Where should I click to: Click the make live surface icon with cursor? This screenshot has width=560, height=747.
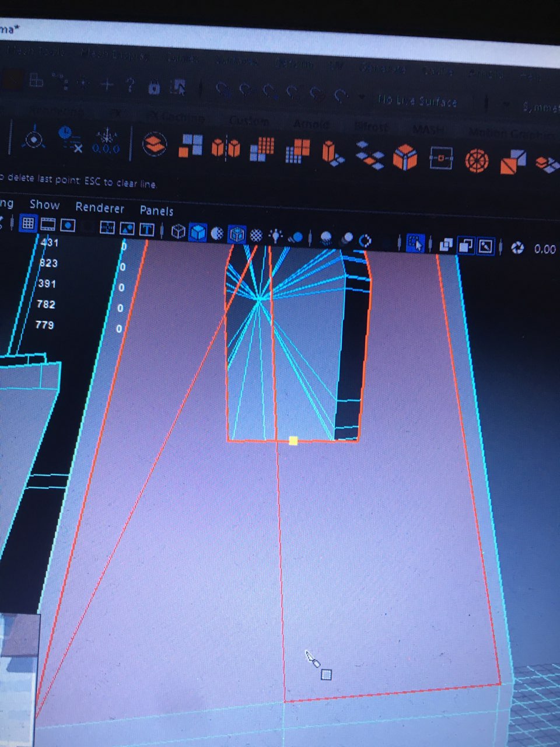(178, 88)
